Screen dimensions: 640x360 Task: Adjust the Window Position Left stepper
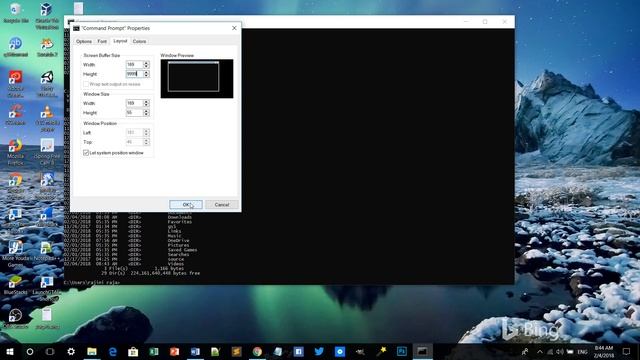(x=146, y=133)
